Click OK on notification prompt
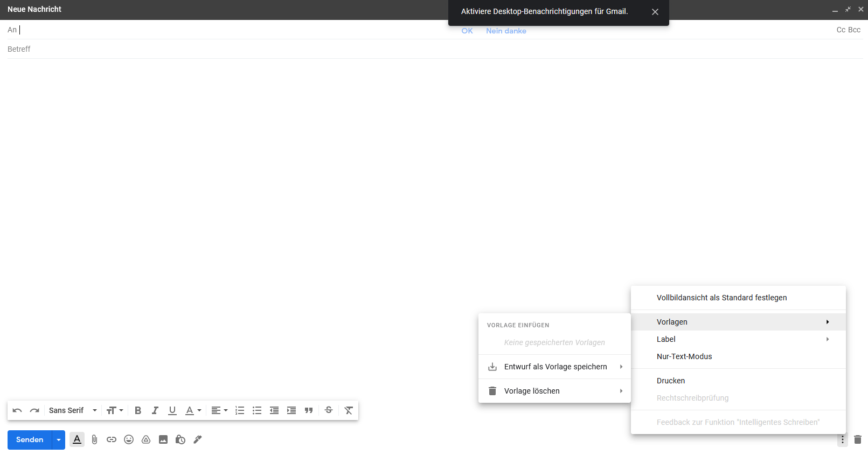Screen dimensions: 868x454 pyautogui.click(x=467, y=31)
